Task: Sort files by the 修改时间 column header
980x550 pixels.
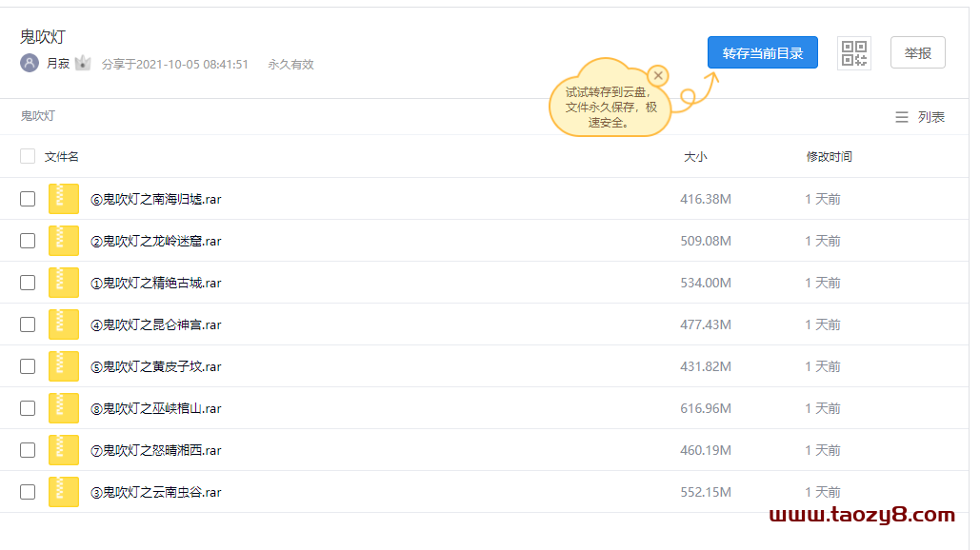Action: tap(829, 156)
